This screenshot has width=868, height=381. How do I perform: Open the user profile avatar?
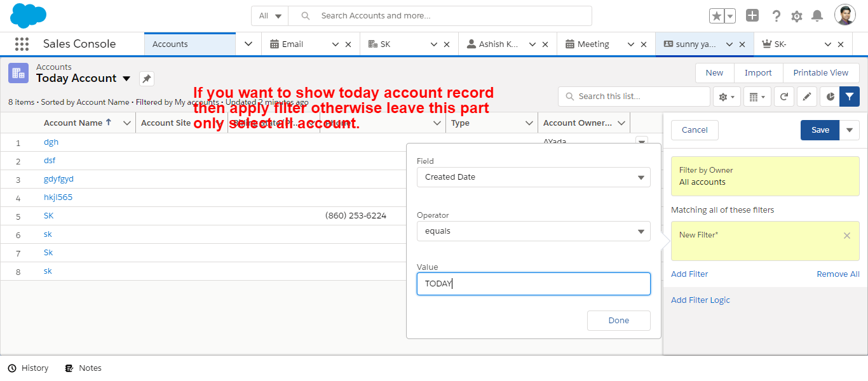845,16
